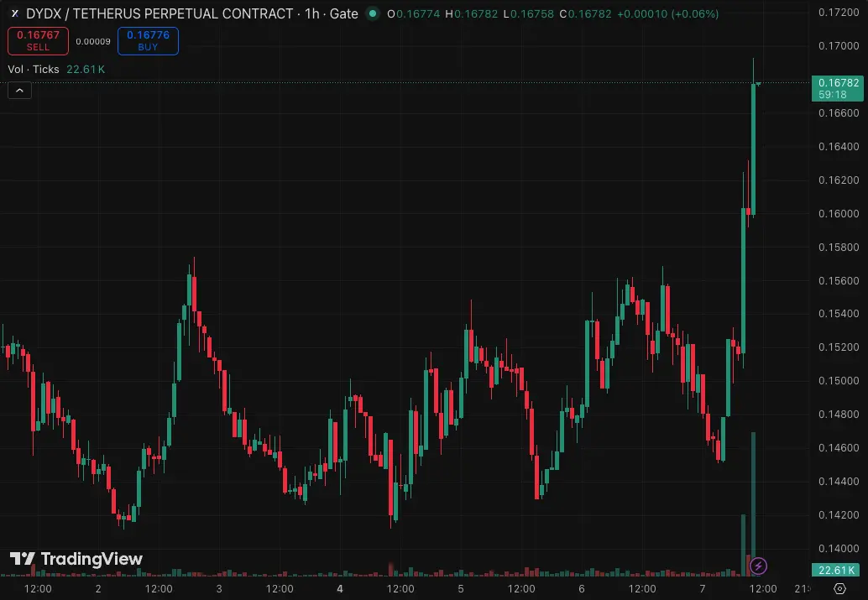Click the change value +0.00010 (+0.06%)
Viewport: 868px width, 600px height.
pos(667,13)
